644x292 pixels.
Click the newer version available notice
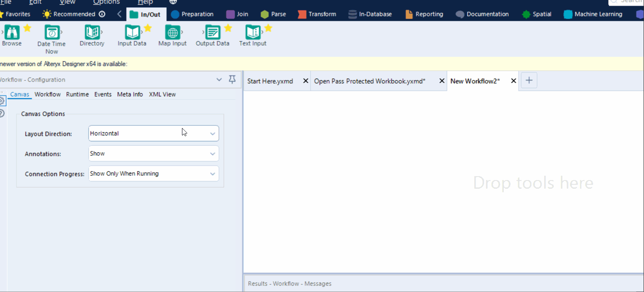[x=63, y=64]
